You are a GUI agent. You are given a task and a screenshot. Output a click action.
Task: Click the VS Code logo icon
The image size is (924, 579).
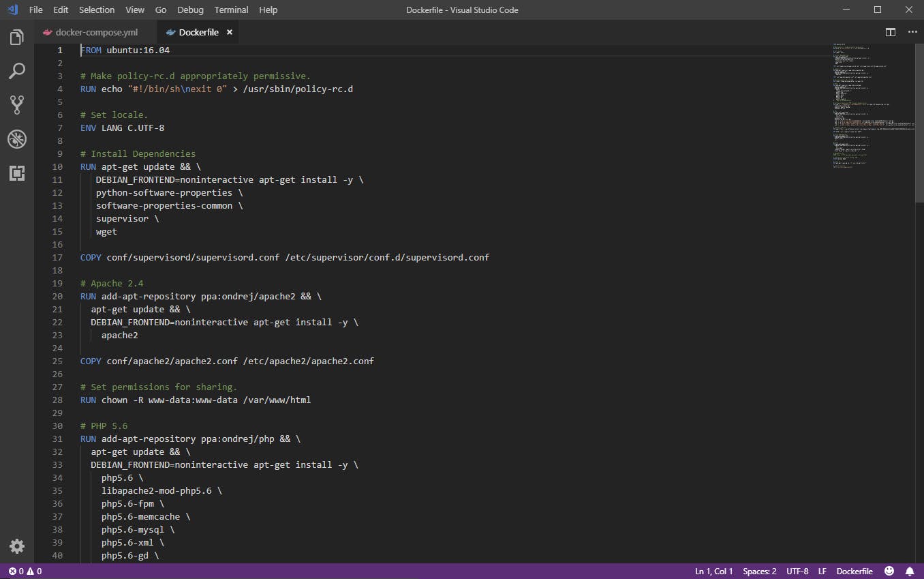(x=12, y=10)
